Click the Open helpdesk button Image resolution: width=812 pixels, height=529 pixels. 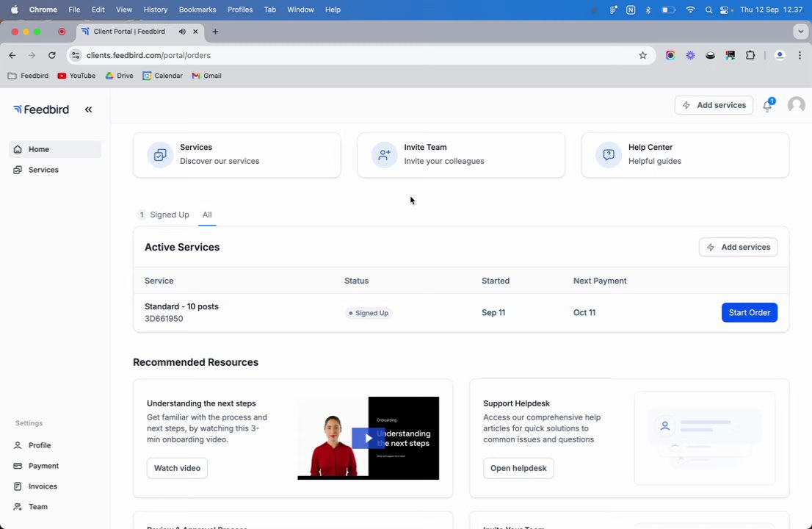tap(518, 468)
